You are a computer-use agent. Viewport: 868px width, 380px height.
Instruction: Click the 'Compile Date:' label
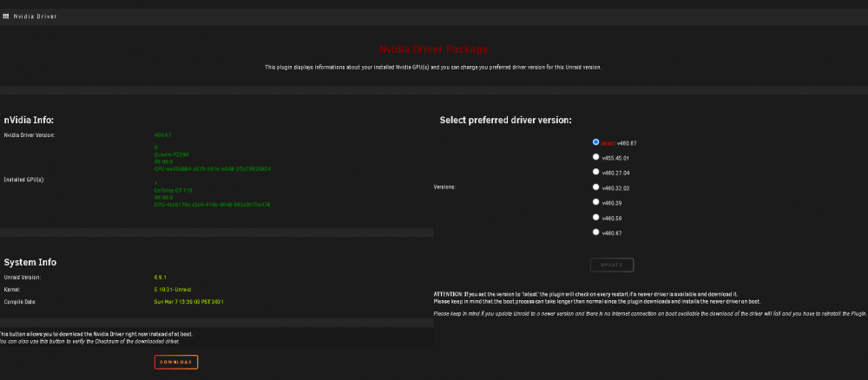20,302
